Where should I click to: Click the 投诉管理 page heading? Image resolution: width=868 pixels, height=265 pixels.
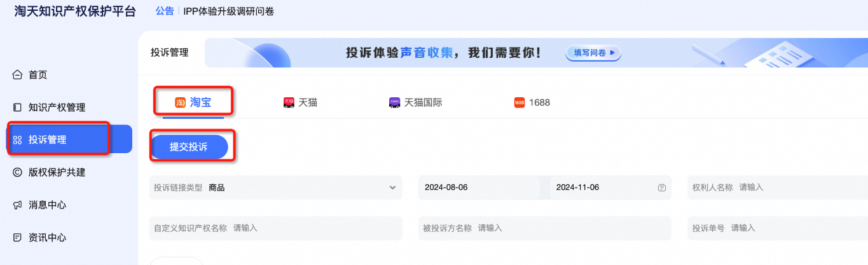169,53
